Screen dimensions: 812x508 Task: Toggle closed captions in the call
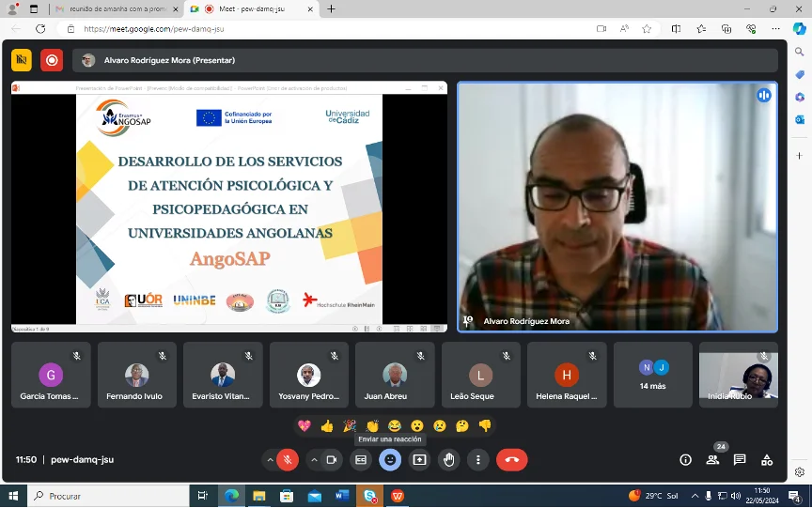[x=360, y=460]
